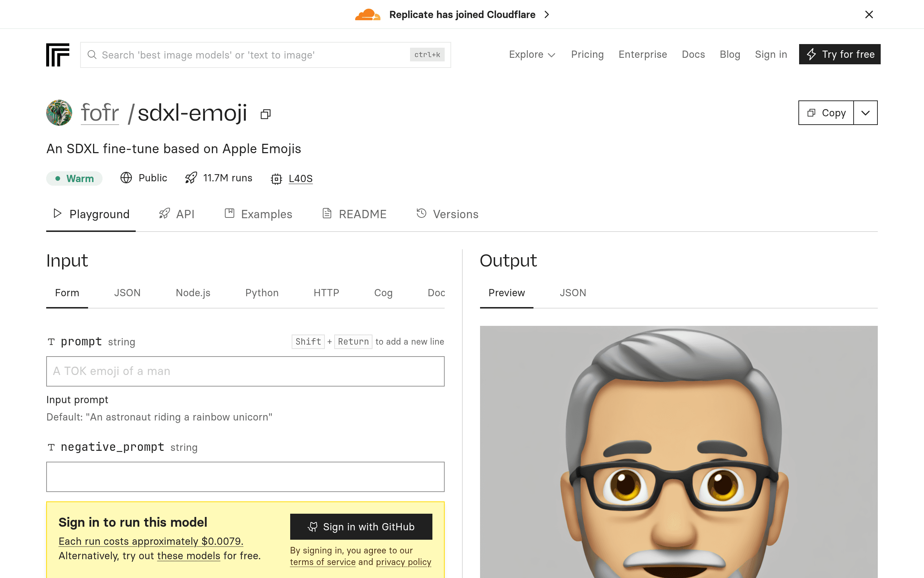The height and width of the screenshot is (578, 924).
Task: Select the HTTP input tab
Action: tap(326, 293)
